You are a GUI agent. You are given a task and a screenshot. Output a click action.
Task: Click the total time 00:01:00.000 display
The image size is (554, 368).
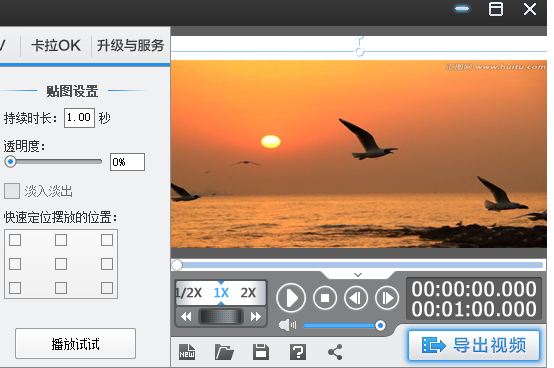click(x=474, y=309)
